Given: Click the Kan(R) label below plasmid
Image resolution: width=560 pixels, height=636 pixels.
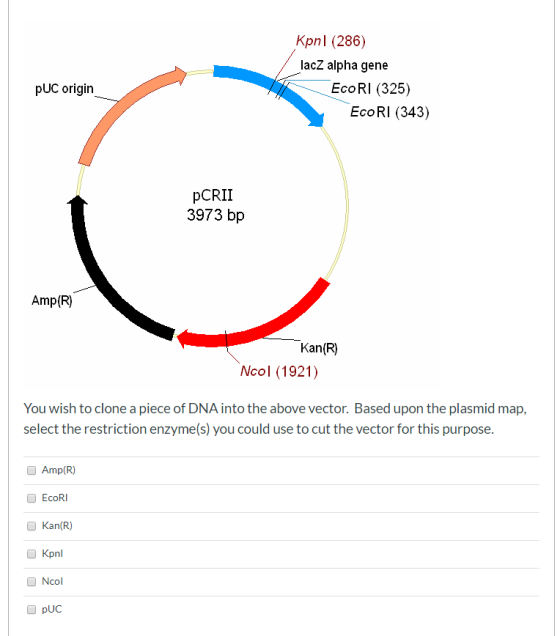Looking at the screenshot, I should (319, 348).
